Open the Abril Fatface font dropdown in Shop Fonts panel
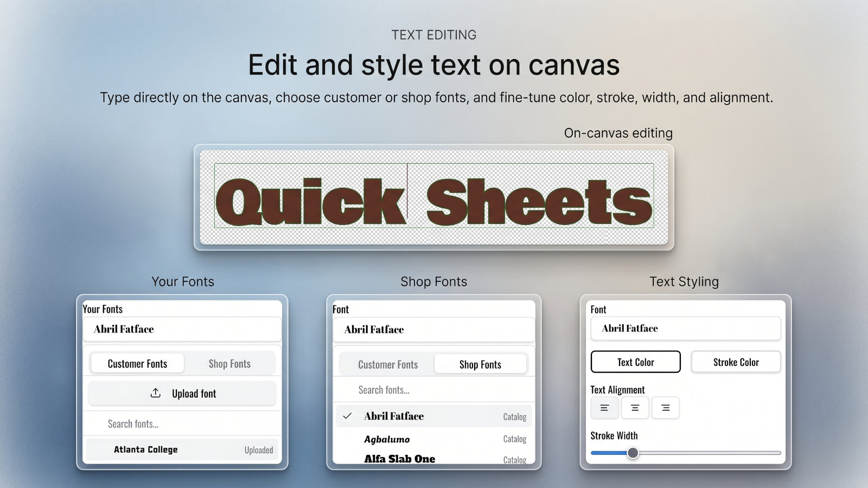Screen dimensions: 868x488 (434, 330)
